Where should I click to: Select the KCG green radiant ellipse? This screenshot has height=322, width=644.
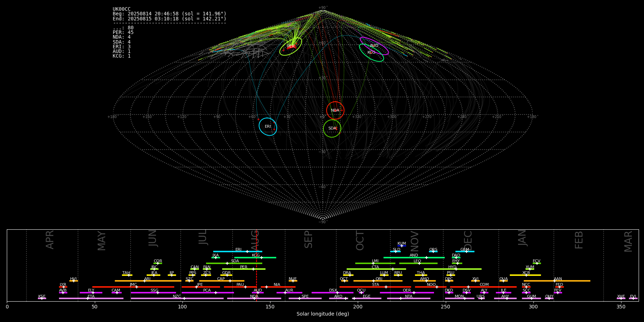371,53
